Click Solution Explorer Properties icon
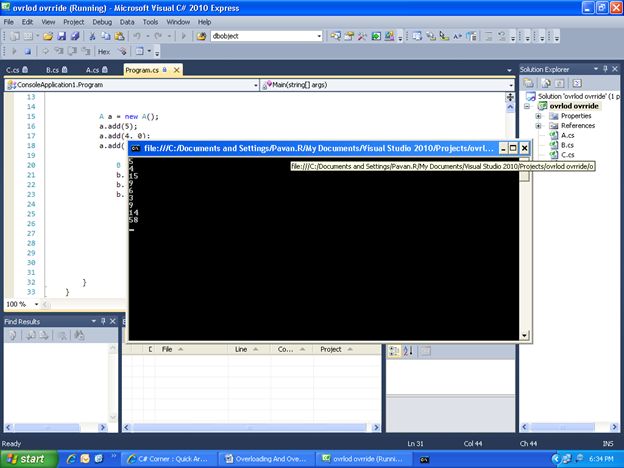Viewport: 624px width, 468px height. coord(528,83)
